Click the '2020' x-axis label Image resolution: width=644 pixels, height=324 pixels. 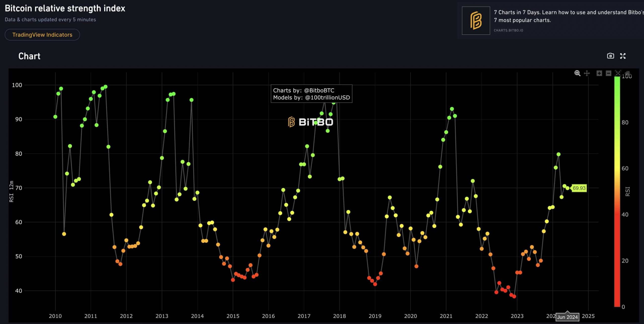coord(411,316)
